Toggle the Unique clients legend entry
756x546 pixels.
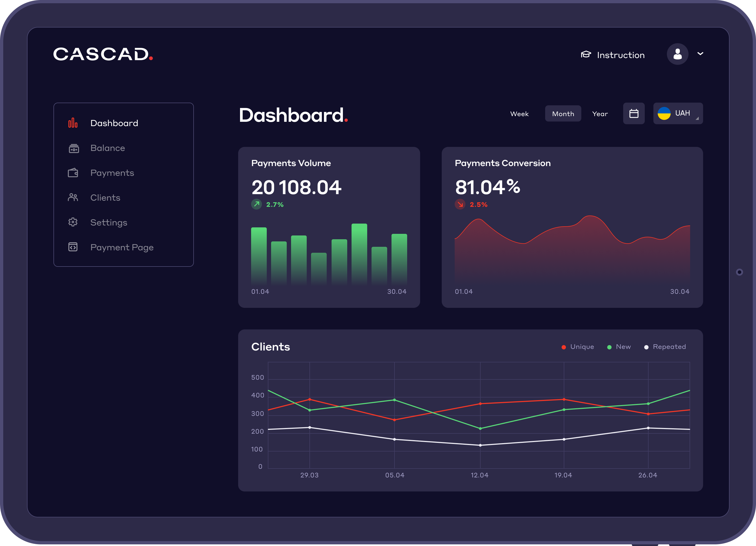click(x=578, y=347)
